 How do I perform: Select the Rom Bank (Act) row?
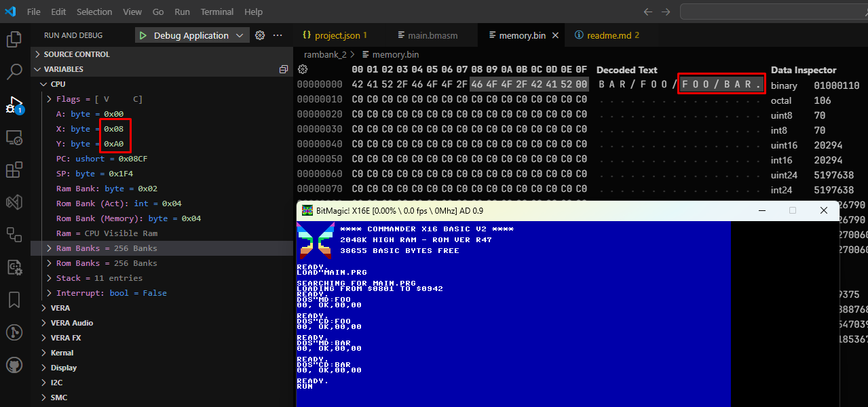(x=162, y=203)
